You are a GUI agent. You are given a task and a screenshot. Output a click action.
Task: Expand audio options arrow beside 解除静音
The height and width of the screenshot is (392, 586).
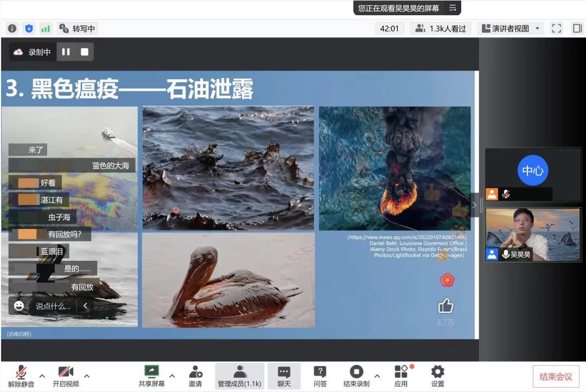(42, 376)
